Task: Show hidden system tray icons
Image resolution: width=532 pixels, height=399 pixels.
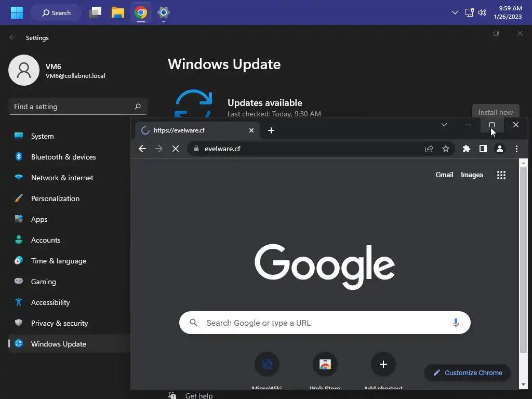Action: 455,12
